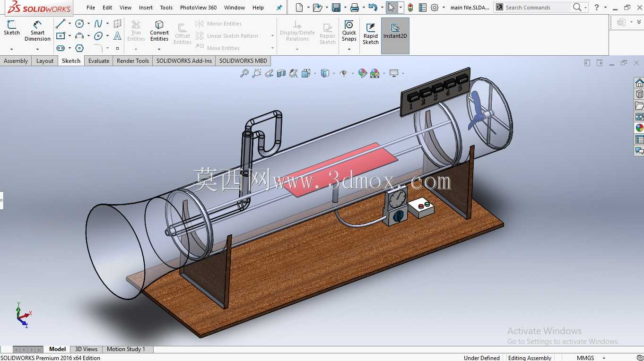The image size is (644, 361).
Task: Expand the Smart Dimension dropdown arrow
Action: click(x=37, y=49)
